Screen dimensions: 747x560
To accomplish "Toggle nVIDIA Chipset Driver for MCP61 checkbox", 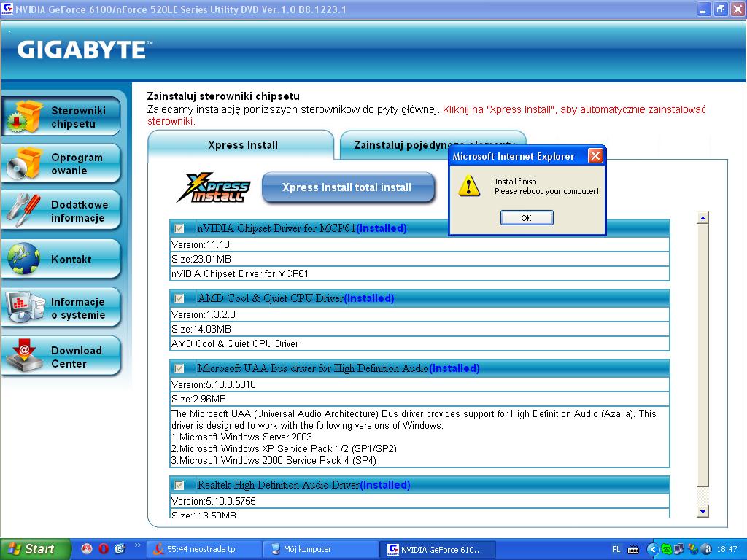I will (179, 228).
